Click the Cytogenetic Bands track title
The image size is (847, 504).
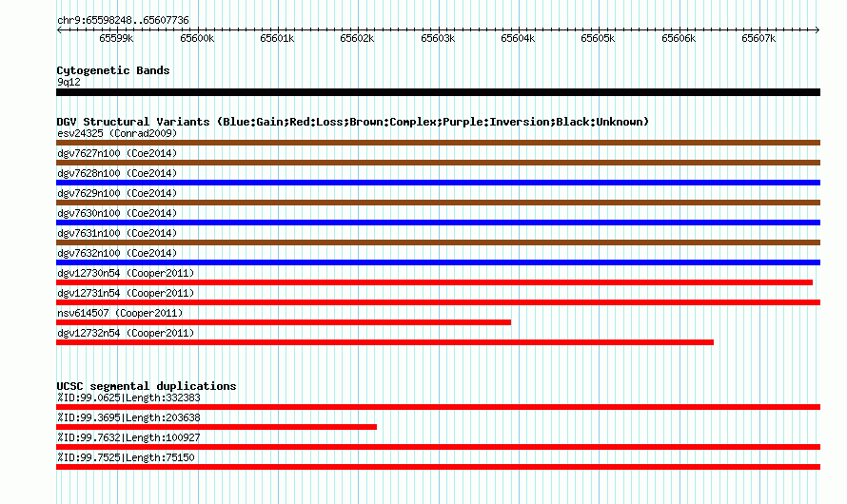(113, 70)
